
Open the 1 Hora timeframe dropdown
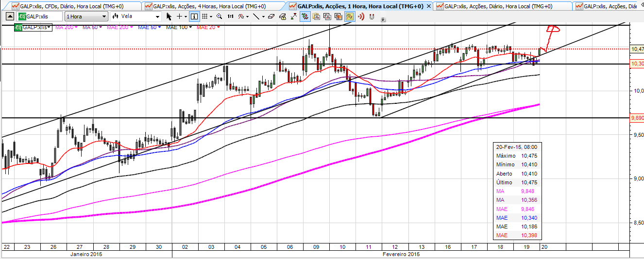[x=85, y=16]
